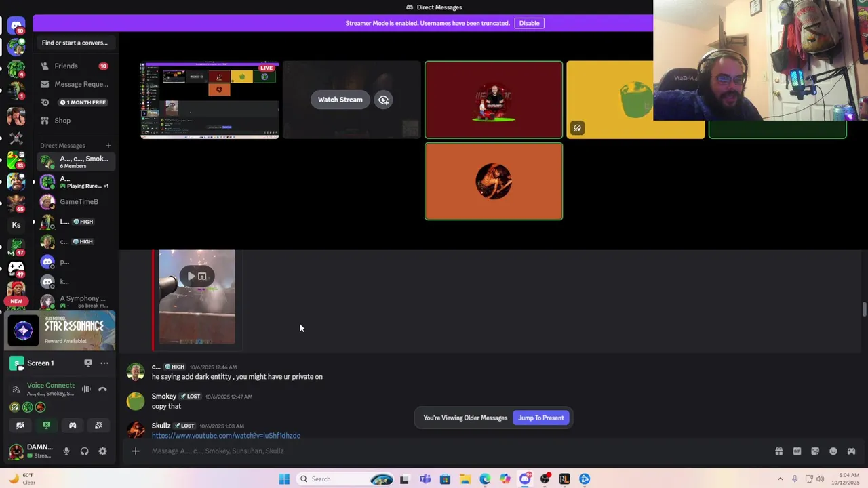
Task: Mute the microphone
Action: point(66,451)
